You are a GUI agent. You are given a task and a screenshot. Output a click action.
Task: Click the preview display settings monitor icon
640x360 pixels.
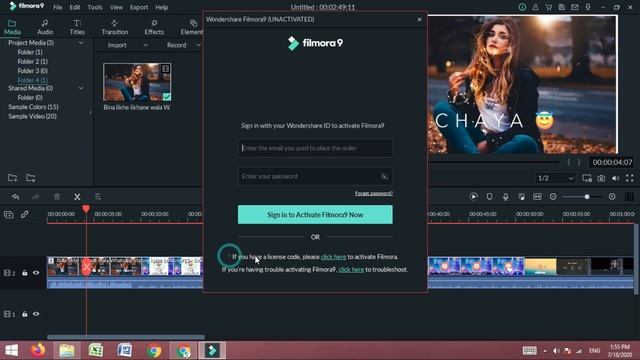587,178
